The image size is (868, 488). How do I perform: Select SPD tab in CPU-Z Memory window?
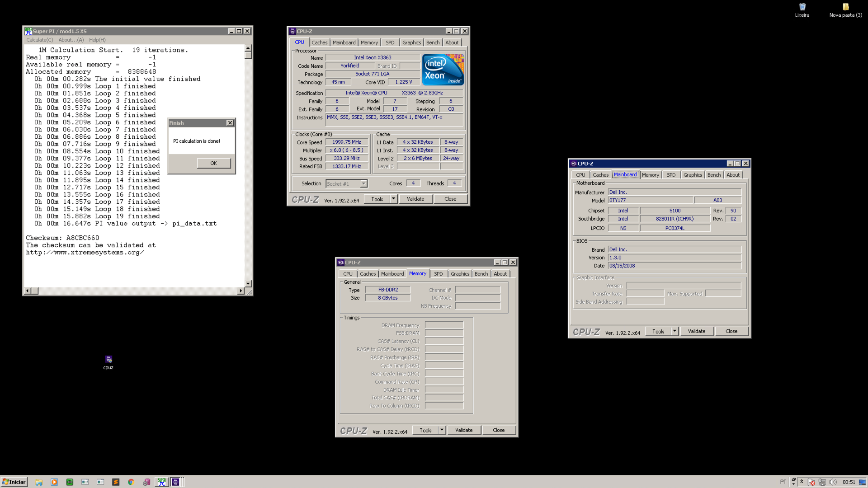[x=439, y=274]
